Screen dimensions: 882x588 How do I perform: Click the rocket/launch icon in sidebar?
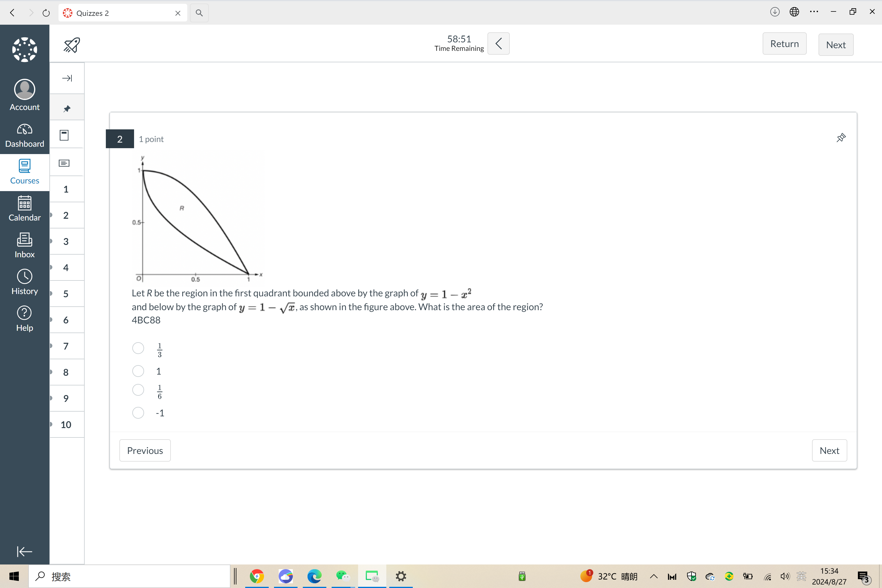click(72, 44)
